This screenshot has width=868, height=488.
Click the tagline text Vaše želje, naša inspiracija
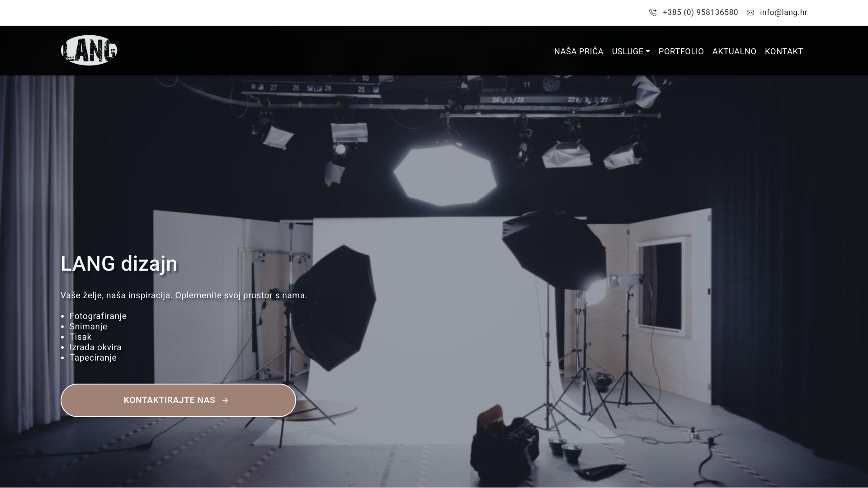(x=117, y=296)
